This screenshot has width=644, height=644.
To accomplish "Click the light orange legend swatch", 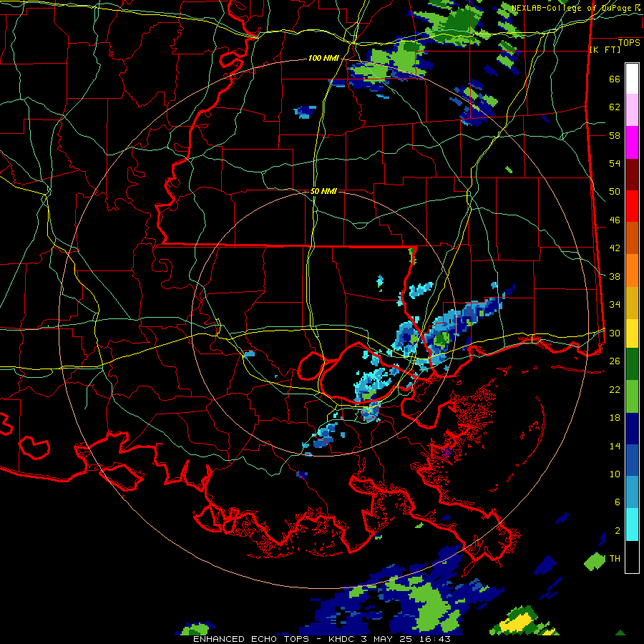I will coord(632,270).
